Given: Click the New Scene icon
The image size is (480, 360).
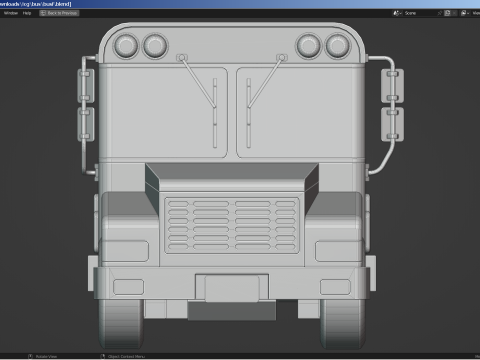Looking at the screenshot, I should [448, 13].
